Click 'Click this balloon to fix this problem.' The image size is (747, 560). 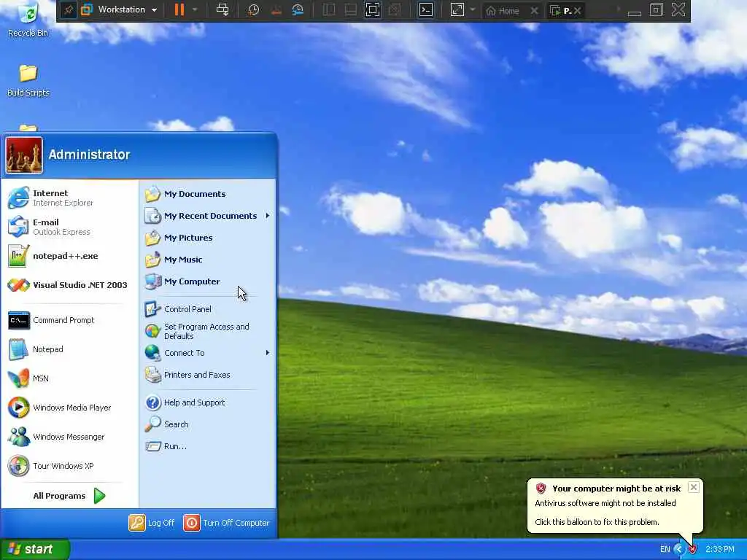click(x=597, y=522)
